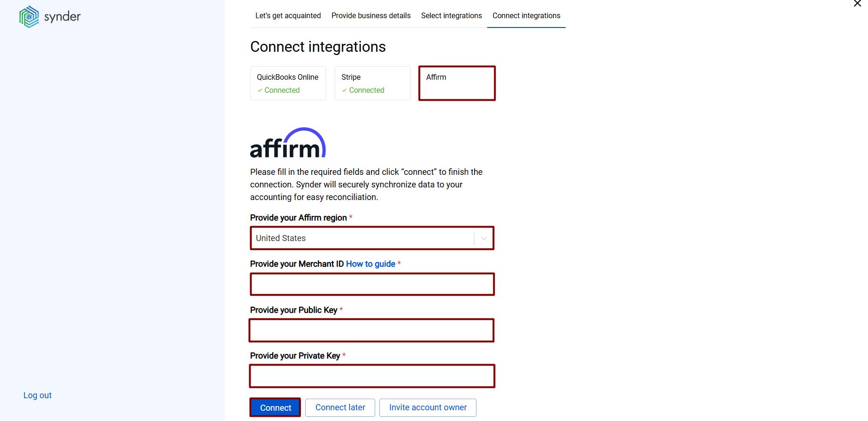Screen dimensions: 868x421
Task: Open the Provide business details tab
Action: (371, 15)
